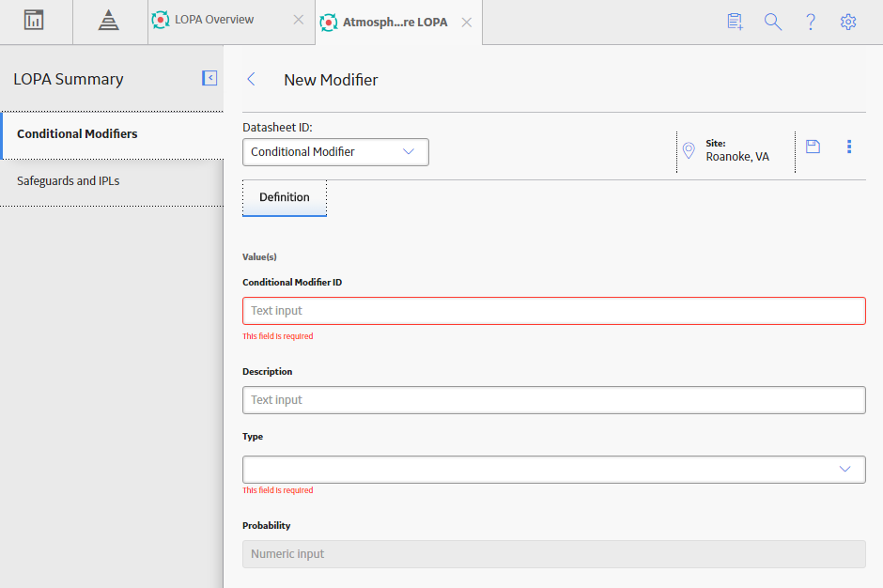Go back using the left arrow
Image resolution: width=883 pixels, height=588 pixels.
tap(251, 80)
